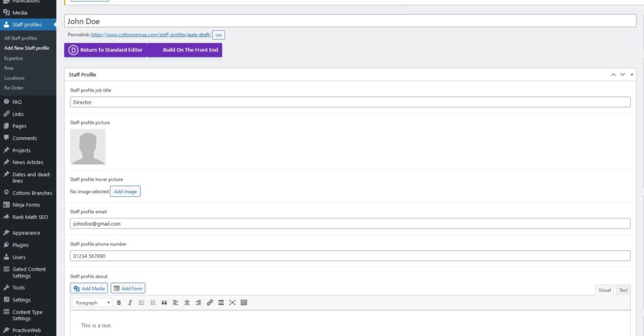Image resolution: width=644 pixels, height=336 pixels.
Task: Toggle bold formatting in the editor toolbar
Action: [x=119, y=303]
